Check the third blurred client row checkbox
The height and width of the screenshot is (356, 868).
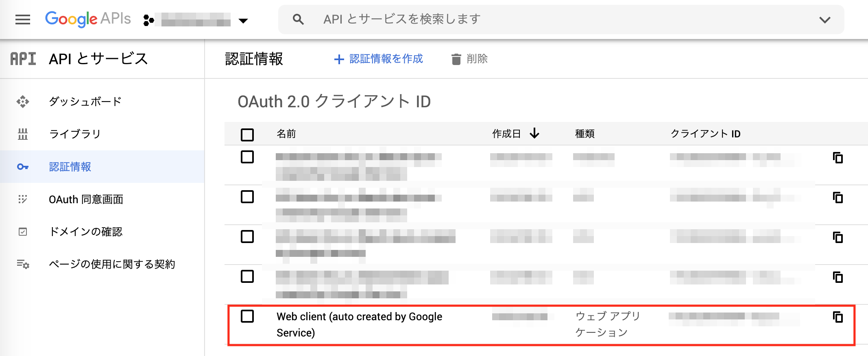[x=247, y=237]
